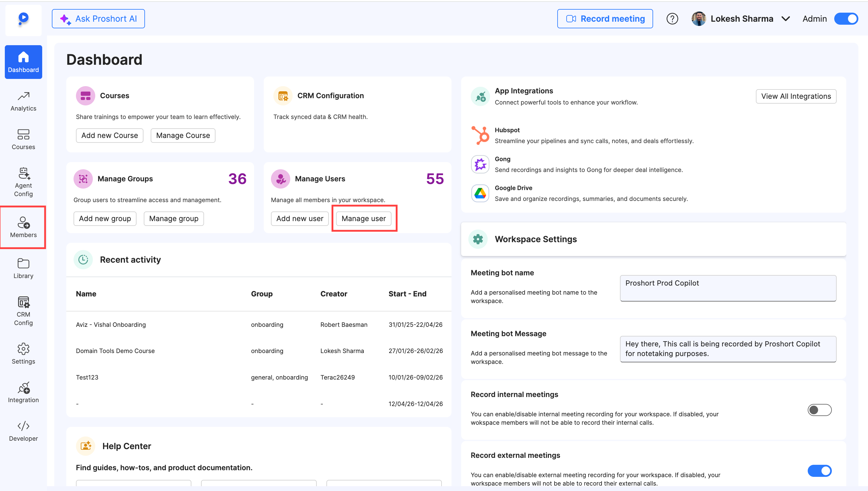The image size is (868, 491).
Task: Open CRM Config in the sidebar
Action: pos(23,311)
